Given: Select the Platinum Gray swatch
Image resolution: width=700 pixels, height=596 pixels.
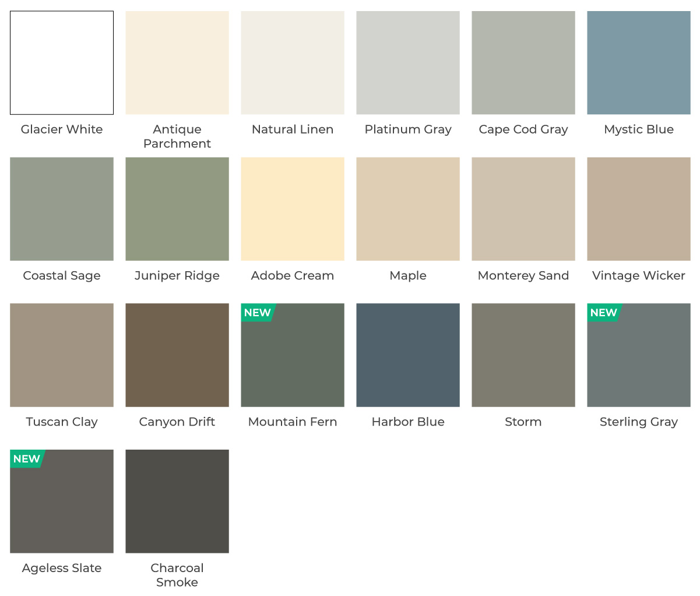Looking at the screenshot, I should pos(407,62).
